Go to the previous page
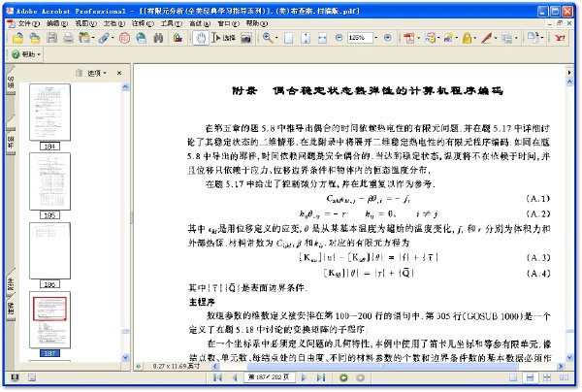This screenshot has height=392, width=582. 234,377
